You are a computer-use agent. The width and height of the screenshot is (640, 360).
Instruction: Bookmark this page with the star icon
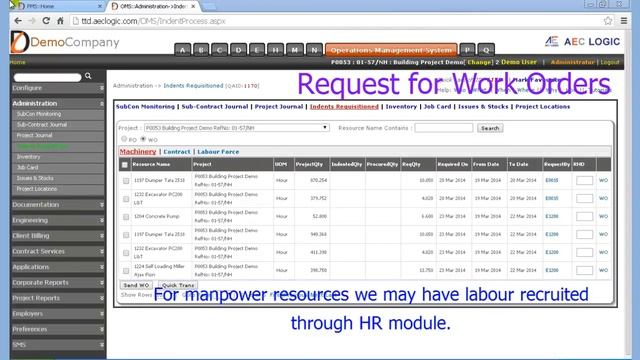coord(608,21)
